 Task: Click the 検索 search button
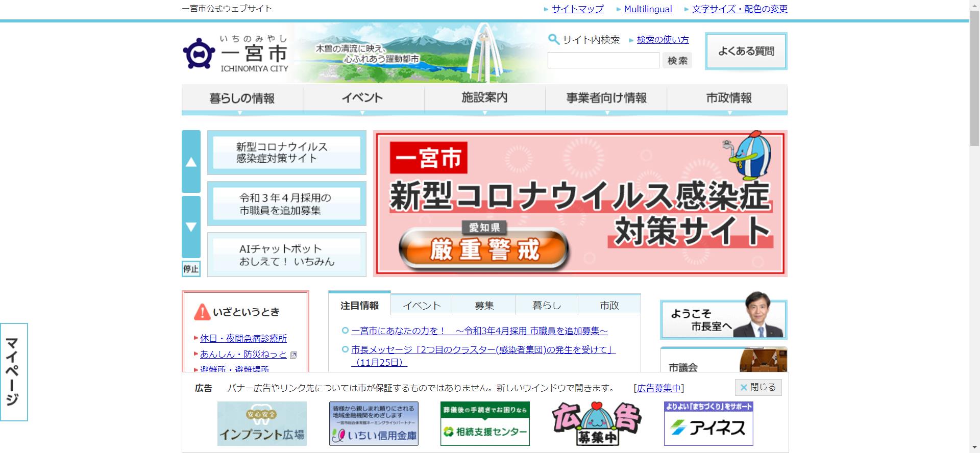(x=677, y=60)
